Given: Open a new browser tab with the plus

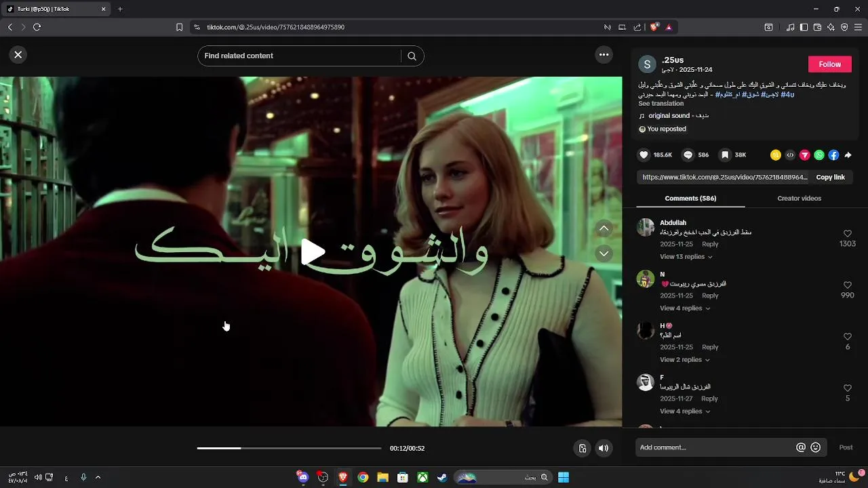Looking at the screenshot, I should pyautogui.click(x=120, y=9).
